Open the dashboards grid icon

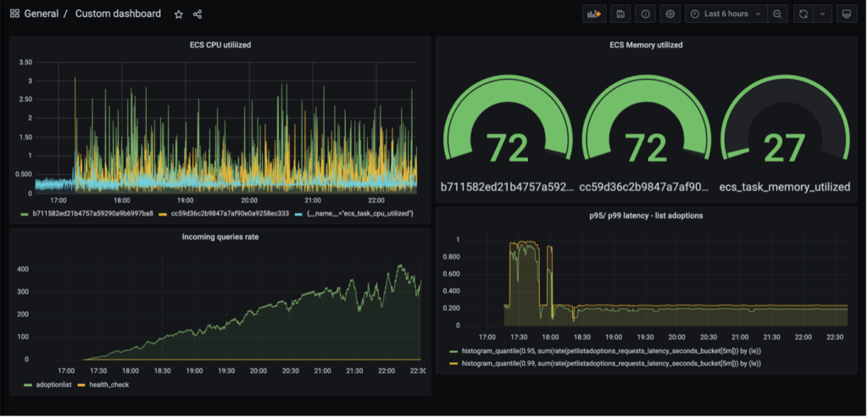(15, 14)
